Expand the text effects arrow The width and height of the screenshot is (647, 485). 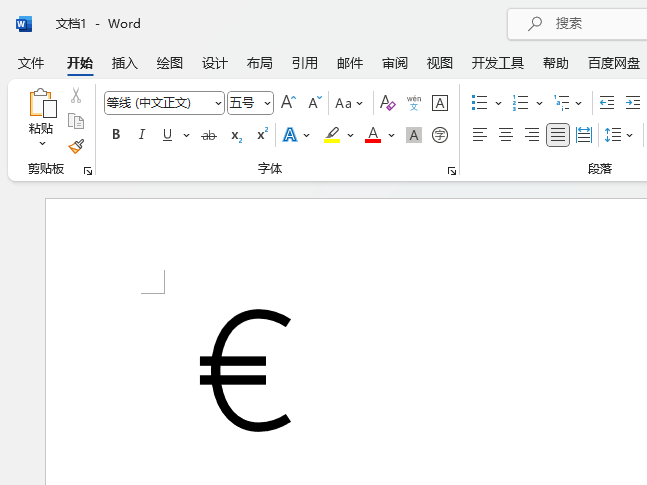[x=307, y=135]
